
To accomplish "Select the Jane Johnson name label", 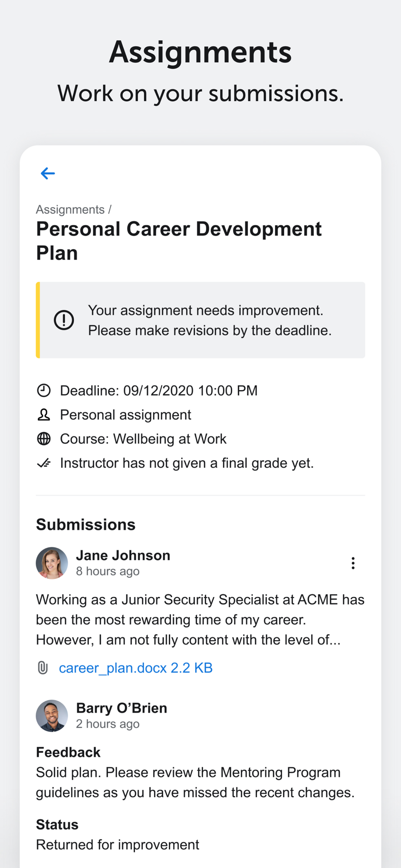I will pos(123,556).
